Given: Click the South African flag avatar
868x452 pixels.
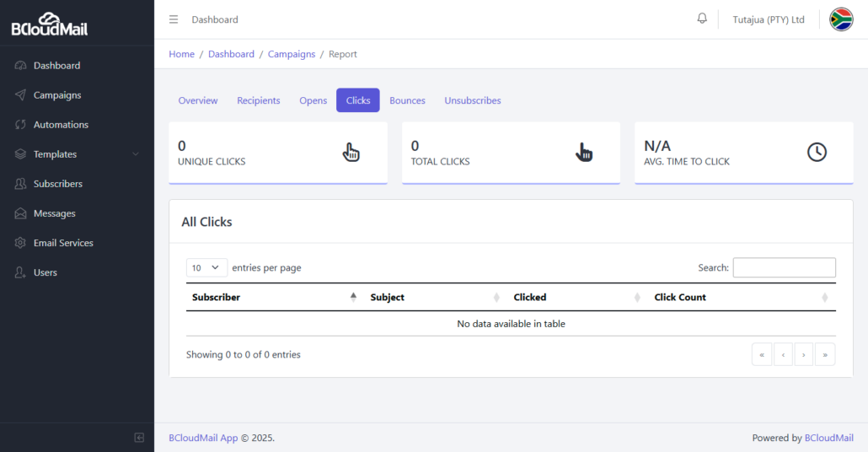Looking at the screenshot, I should click(841, 19).
